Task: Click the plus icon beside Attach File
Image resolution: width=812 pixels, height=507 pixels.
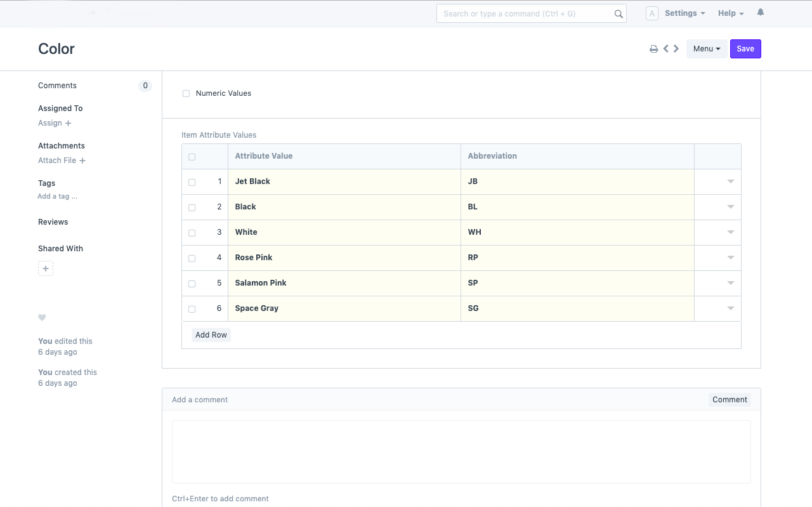Action: [82, 161]
